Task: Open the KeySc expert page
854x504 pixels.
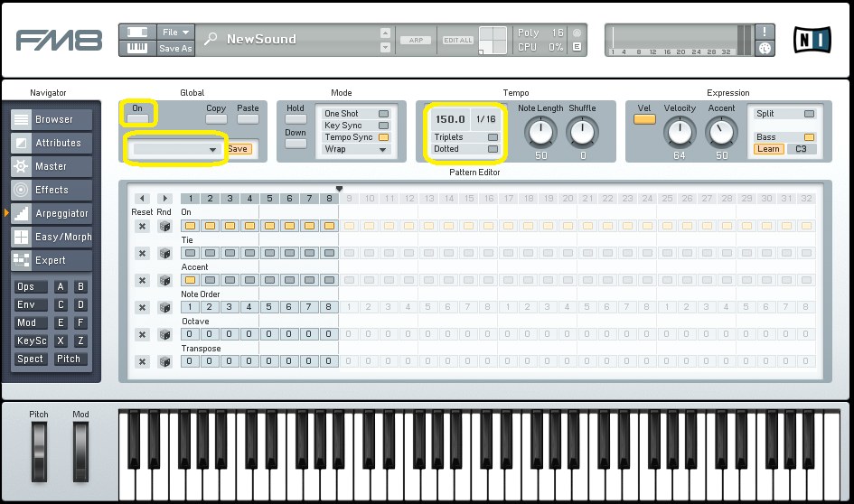Action: point(31,341)
